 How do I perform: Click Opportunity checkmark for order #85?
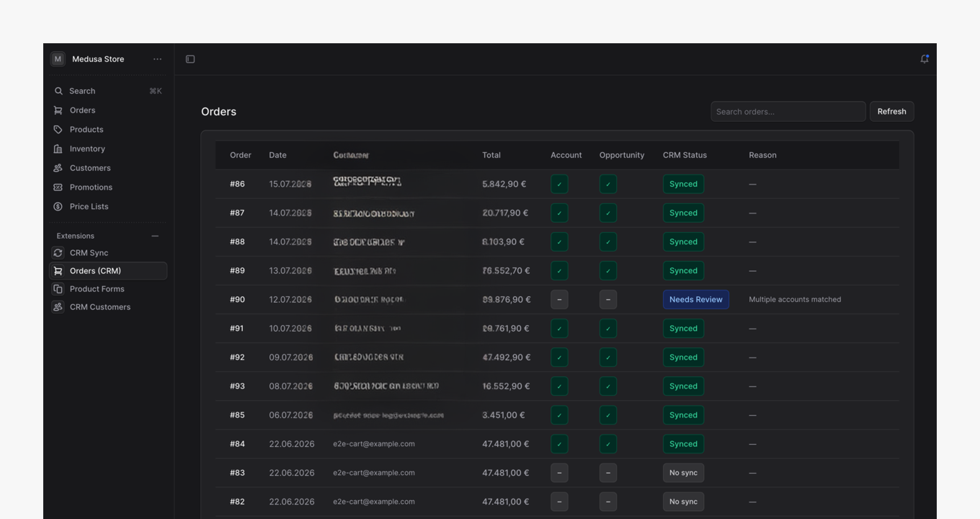[608, 415]
